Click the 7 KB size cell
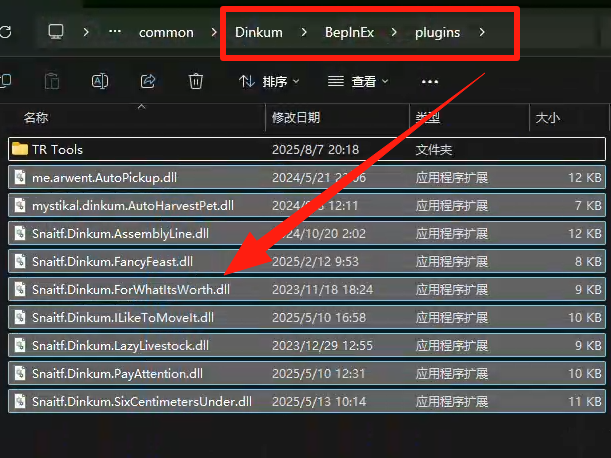 [x=588, y=205]
